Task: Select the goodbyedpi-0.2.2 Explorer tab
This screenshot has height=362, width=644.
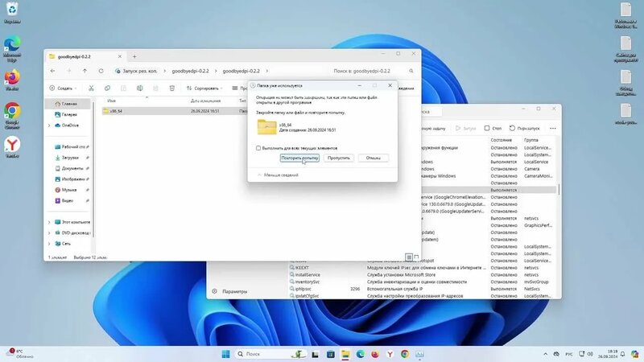Action: tap(85, 56)
